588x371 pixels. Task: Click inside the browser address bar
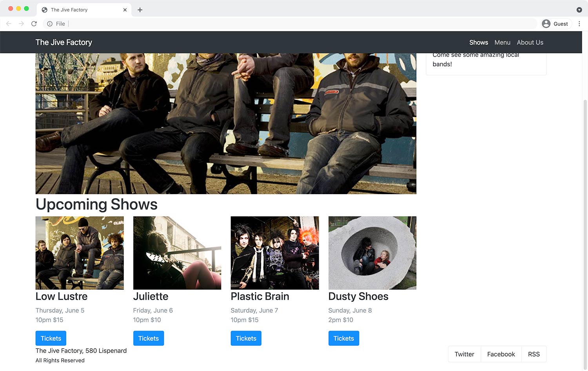(x=235, y=24)
